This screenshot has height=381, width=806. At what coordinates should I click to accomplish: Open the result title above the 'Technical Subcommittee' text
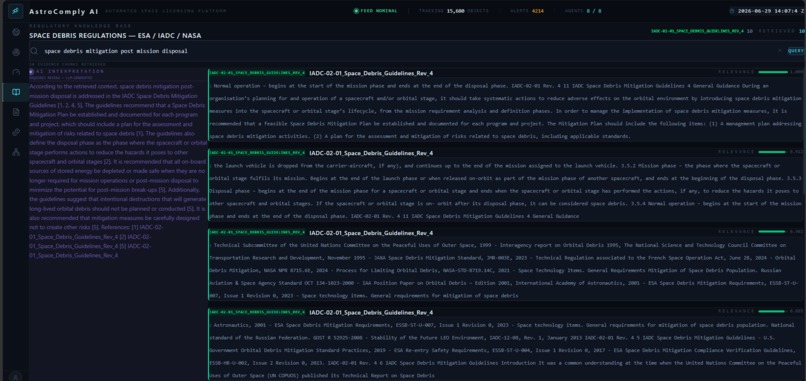tap(371, 233)
